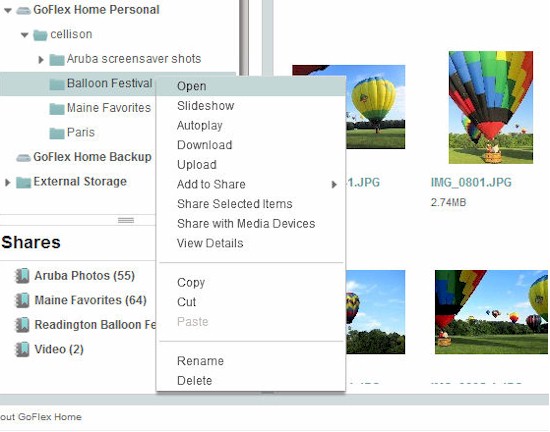This screenshot has width=550, height=432.
Task: Open the Video (2) share
Action: coord(59,350)
